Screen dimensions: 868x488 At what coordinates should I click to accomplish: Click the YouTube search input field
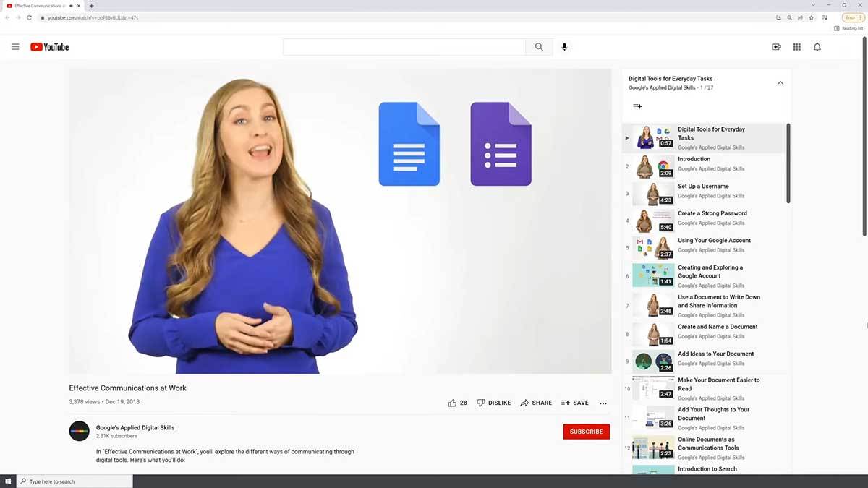point(404,47)
